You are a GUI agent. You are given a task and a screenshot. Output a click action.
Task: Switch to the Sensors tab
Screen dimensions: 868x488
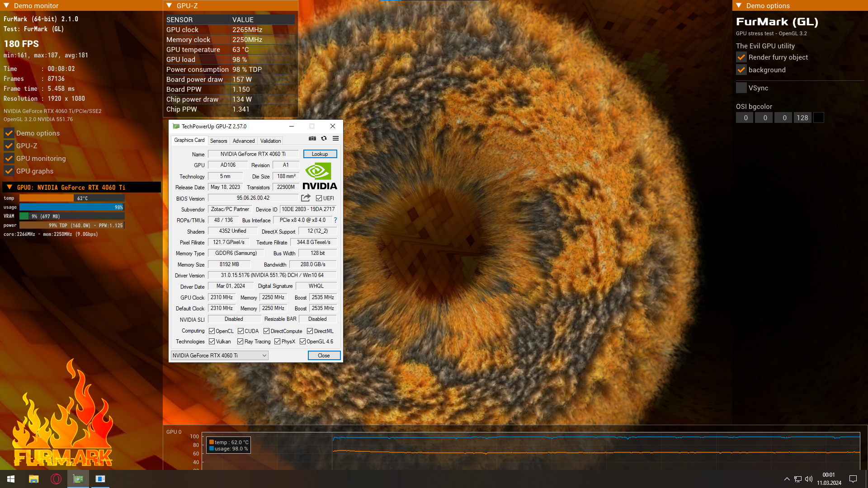pos(218,141)
